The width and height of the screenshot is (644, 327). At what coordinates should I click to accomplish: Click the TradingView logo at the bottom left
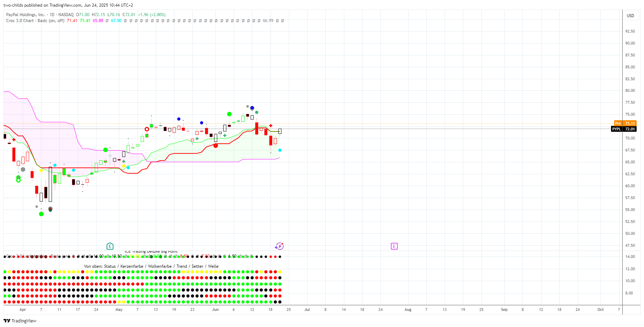click(x=20, y=321)
